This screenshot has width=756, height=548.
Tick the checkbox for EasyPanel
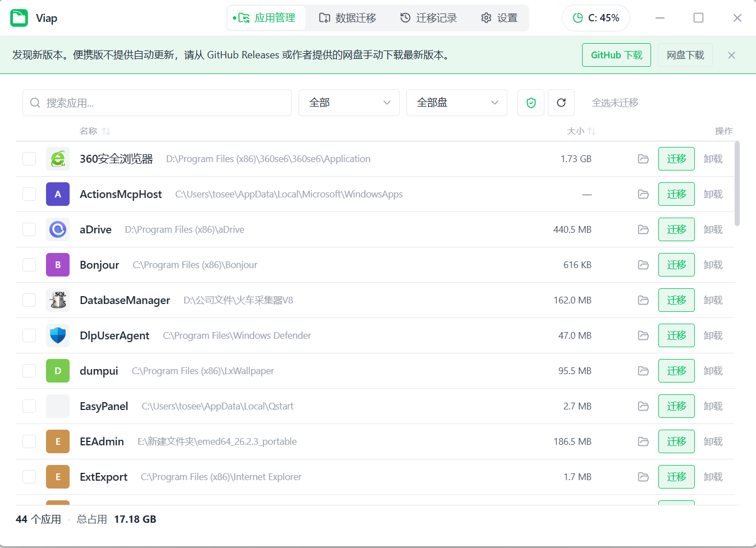pyautogui.click(x=29, y=406)
